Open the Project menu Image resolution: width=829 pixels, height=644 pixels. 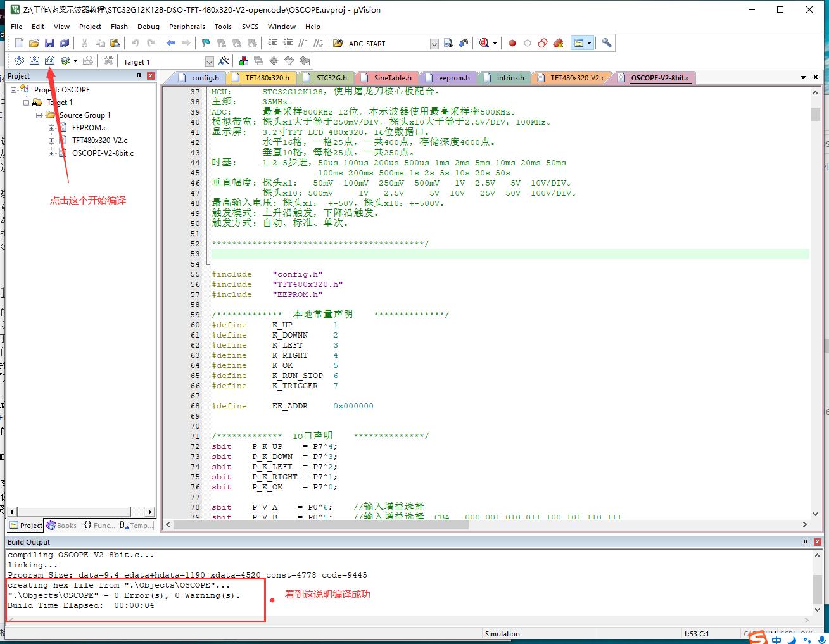tap(90, 27)
